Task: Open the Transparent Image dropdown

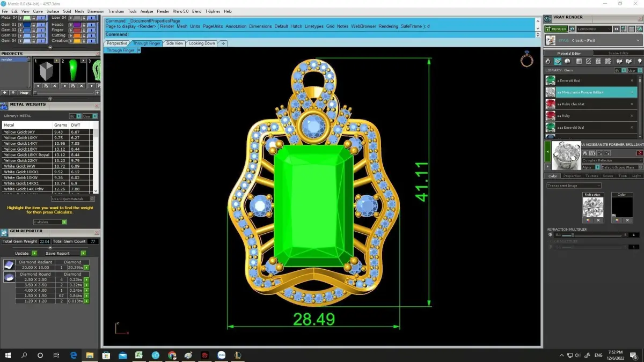Action: (x=574, y=186)
